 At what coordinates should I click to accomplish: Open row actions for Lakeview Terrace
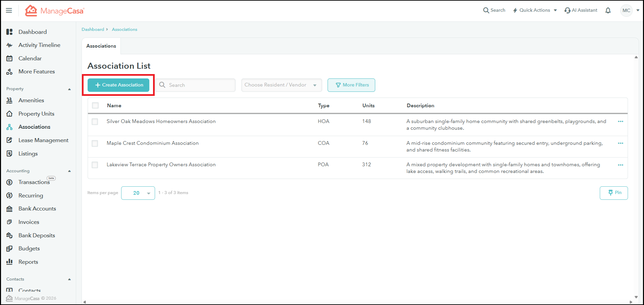pyautogui.click(x=620, y=165)
